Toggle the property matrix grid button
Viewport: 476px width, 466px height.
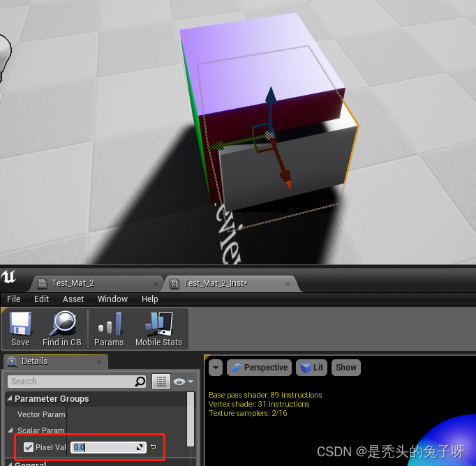click(x=161, y=382)
